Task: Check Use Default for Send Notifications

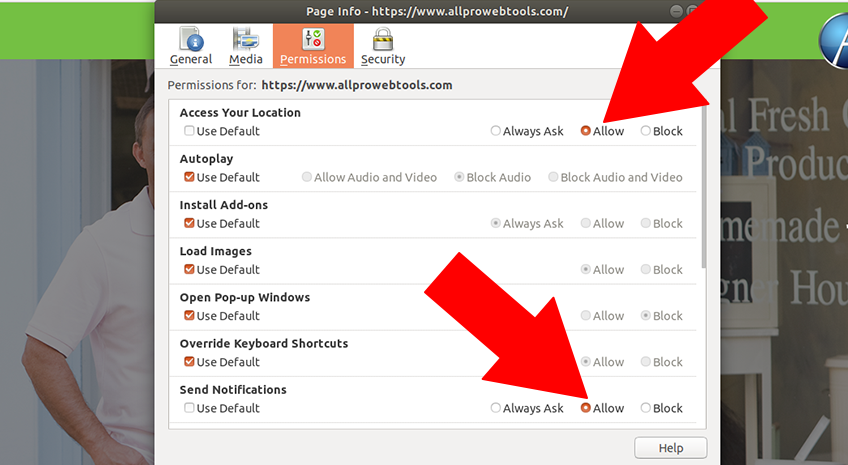Action: click(189, 408)
